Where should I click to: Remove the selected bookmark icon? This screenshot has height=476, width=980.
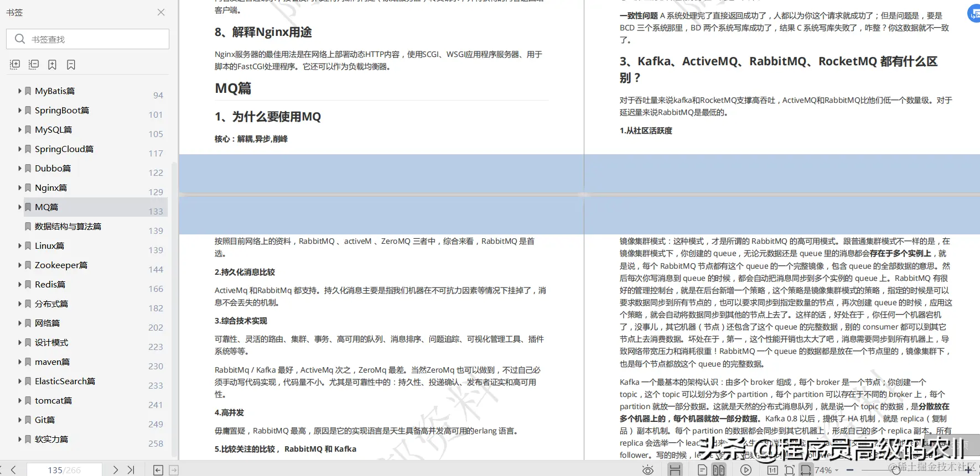[71, 65]
